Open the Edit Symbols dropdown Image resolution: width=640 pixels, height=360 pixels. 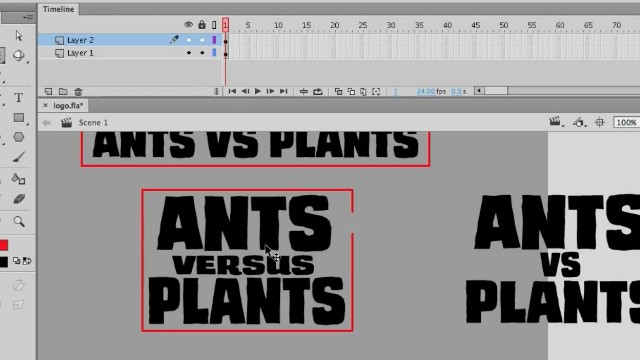coord(579,122)
